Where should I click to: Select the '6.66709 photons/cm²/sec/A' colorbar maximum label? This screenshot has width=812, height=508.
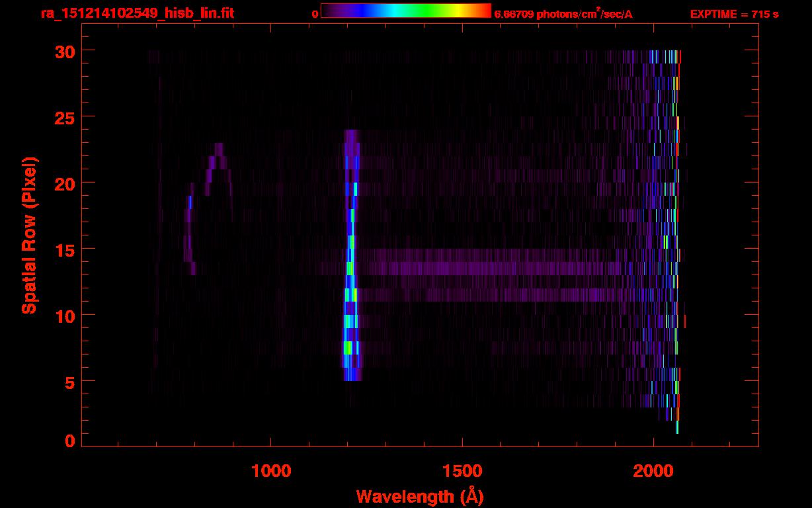click(x=563, y=13)
